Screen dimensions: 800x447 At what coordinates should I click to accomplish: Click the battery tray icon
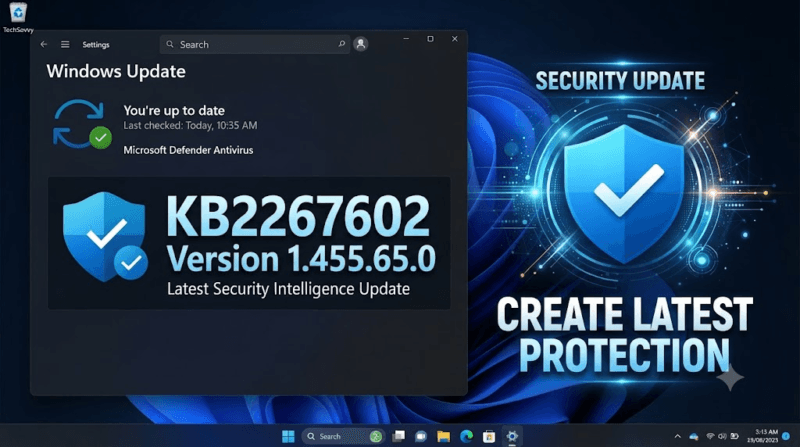(735, 436)
